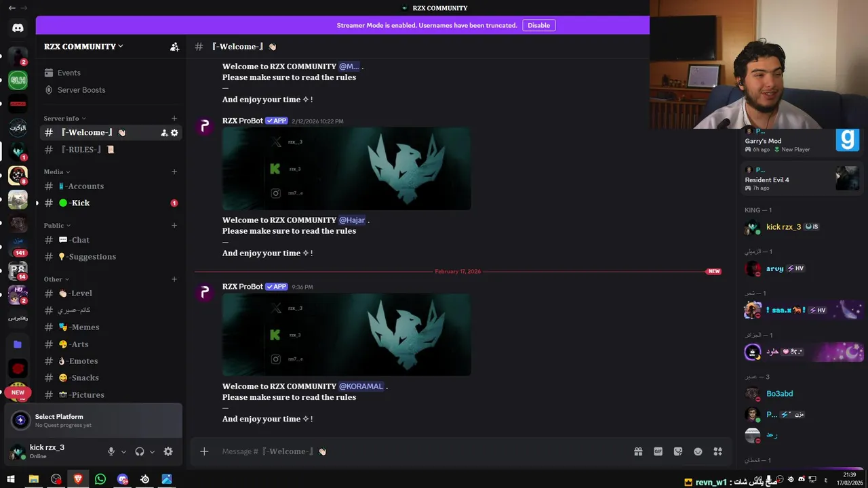Open member arvy in member list

click(x=802, y=269)
